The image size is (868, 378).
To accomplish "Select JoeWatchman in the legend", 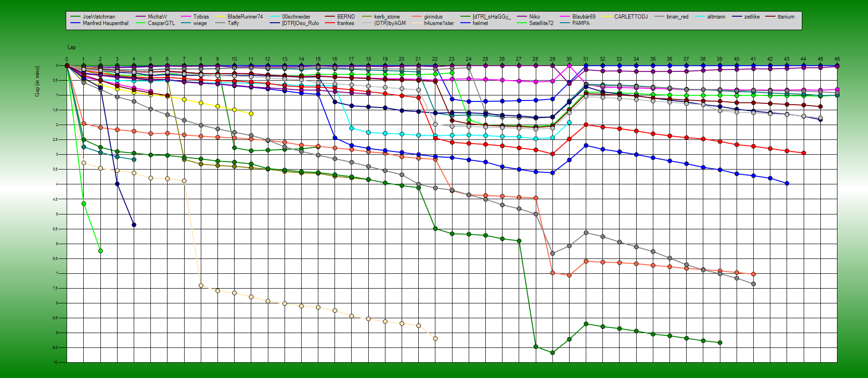I will coord(99,17).
